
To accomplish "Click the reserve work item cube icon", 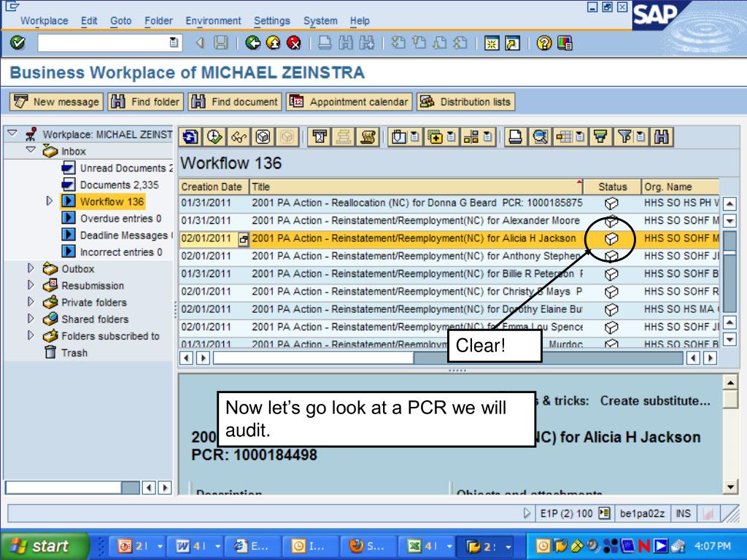I will (263, 137).
